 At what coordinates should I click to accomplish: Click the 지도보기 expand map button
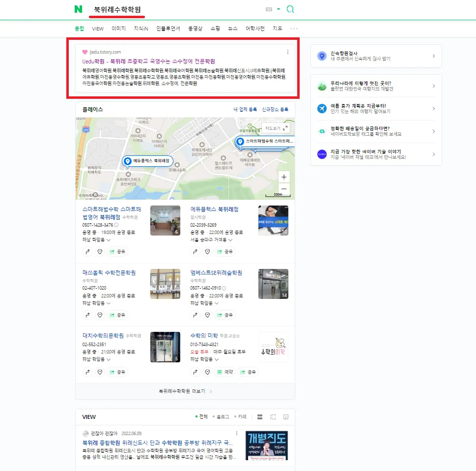click(276, 128)
